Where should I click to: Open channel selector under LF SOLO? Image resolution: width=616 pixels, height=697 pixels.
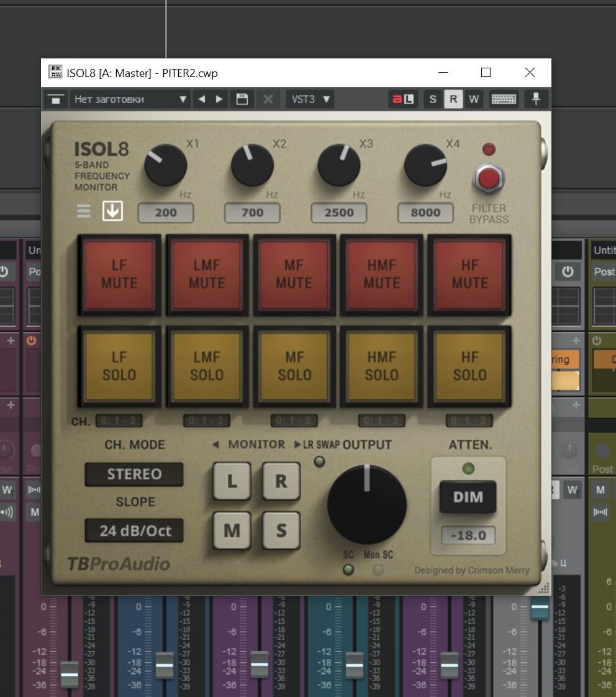click(x=119, y=421)
